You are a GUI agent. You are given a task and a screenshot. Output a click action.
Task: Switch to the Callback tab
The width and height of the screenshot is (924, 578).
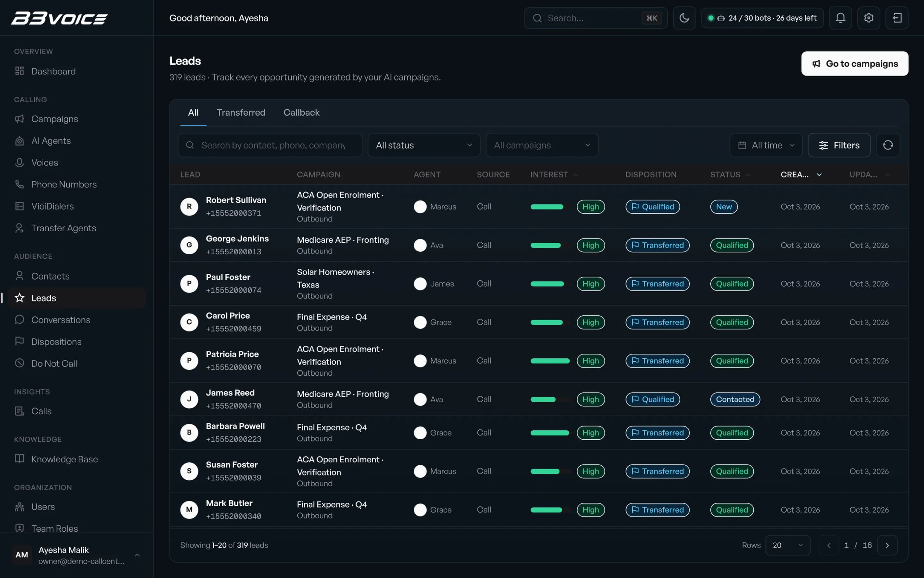pos(301,112)
